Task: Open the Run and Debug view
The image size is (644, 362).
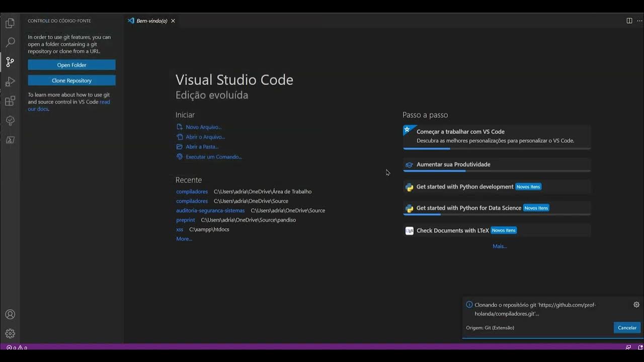Action: (10, 82)
